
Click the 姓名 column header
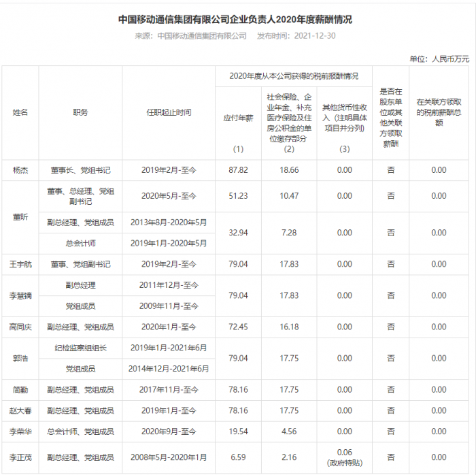(20, 112)
